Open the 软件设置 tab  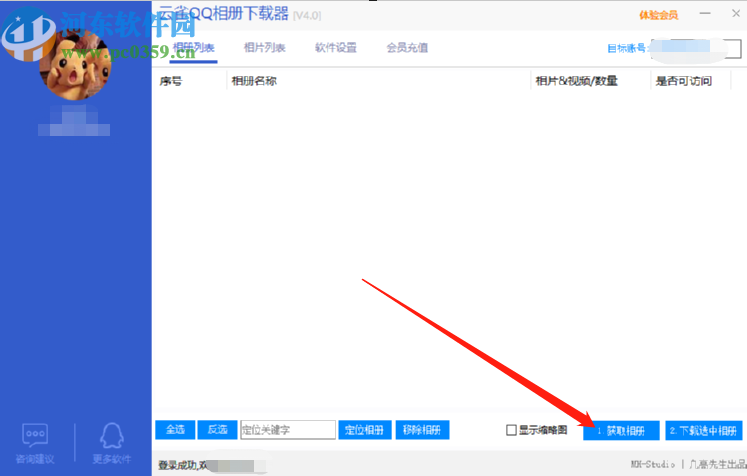tap(336, 48)
